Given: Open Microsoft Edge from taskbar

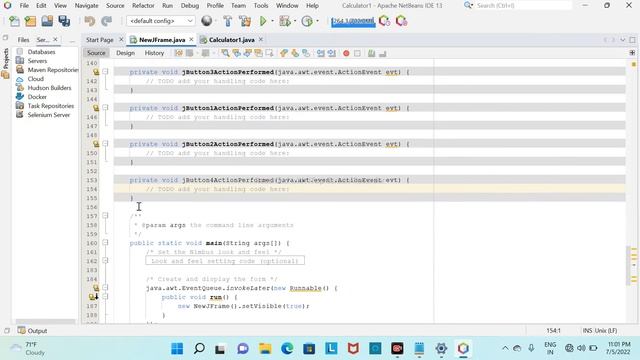Looking at the screenshot, I should 287,349.
